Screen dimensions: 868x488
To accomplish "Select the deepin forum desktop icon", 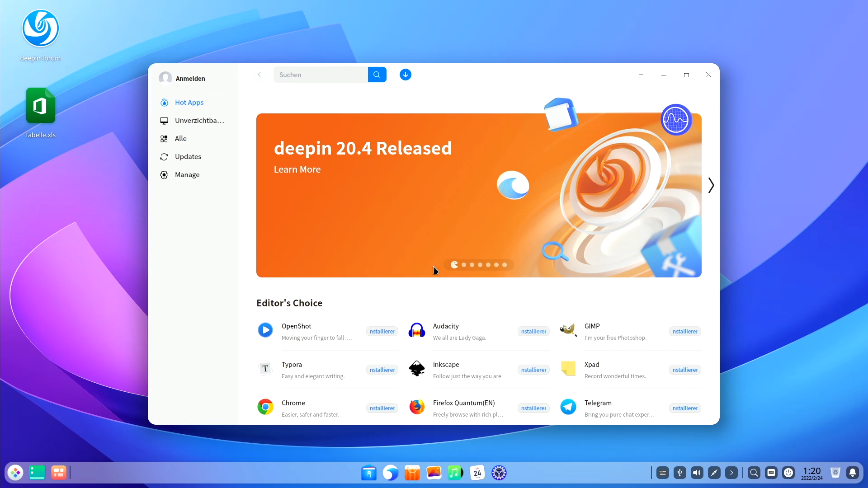I will (x=40, y=35).
